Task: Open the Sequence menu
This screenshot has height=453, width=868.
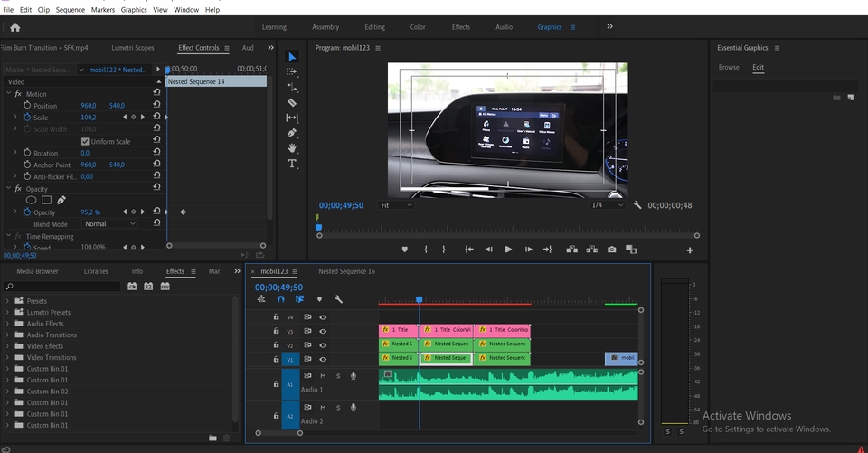Action: pos(70,10)
